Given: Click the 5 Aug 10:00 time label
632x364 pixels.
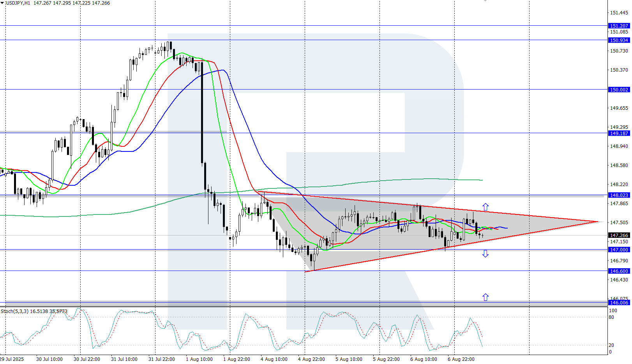Looking at the screenshot, I should click(349, 359).
